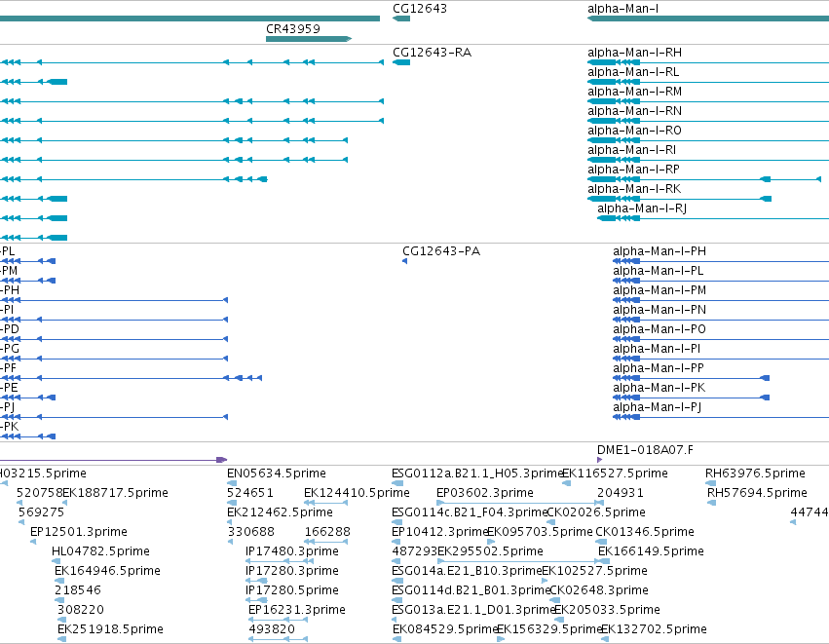Select the CK02026.5prime EST label
The width and height of the screenshot is (829, 644).
(596, 512)
